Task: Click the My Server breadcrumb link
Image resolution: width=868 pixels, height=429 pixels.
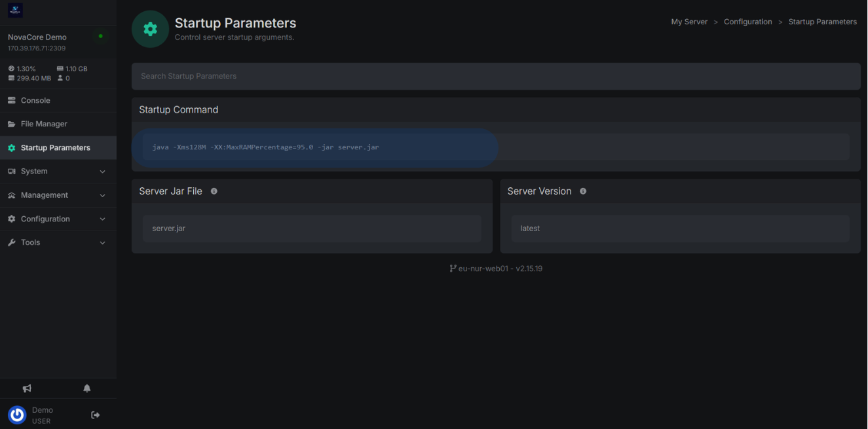Action: (x=689, y=22)
